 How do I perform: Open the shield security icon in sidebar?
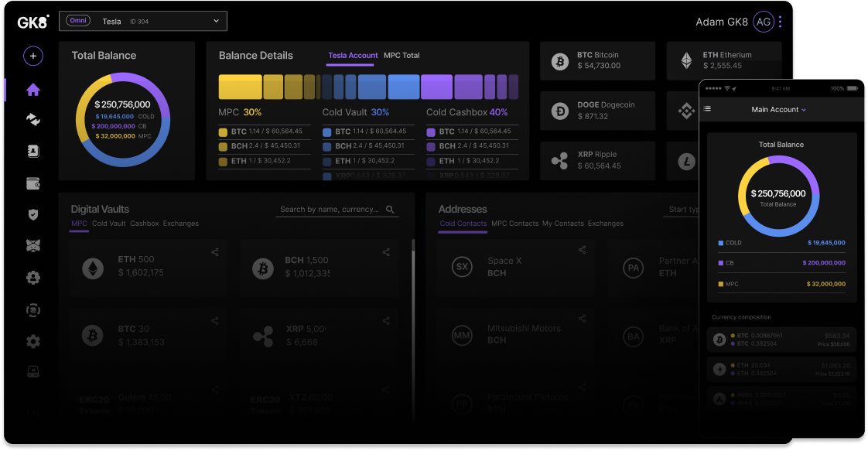click(33, 215)
